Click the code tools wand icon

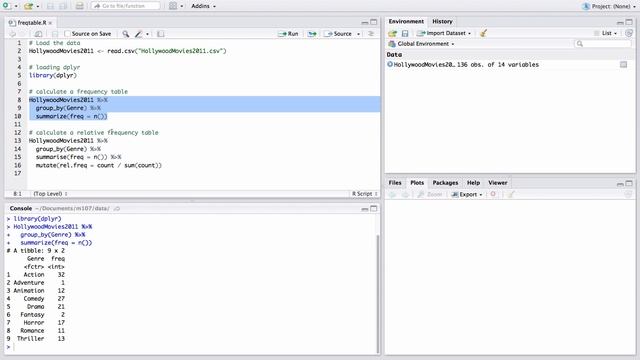139,34
